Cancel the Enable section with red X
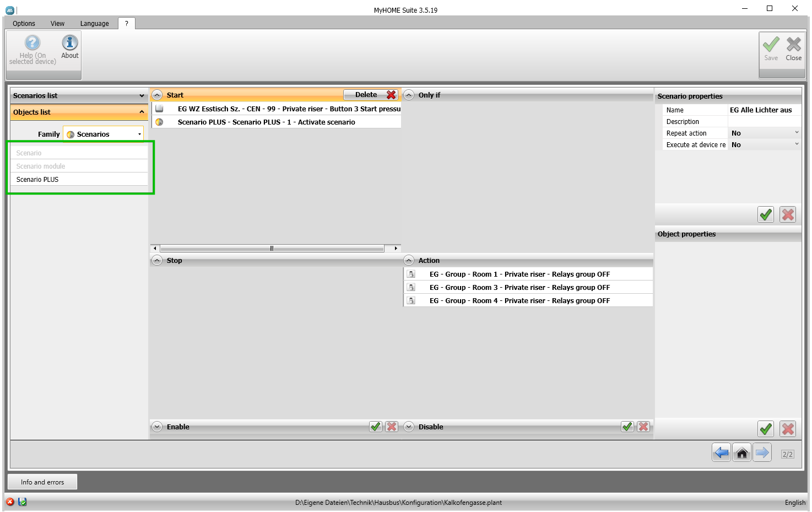The image size is (812, 512). pos(392,427)
